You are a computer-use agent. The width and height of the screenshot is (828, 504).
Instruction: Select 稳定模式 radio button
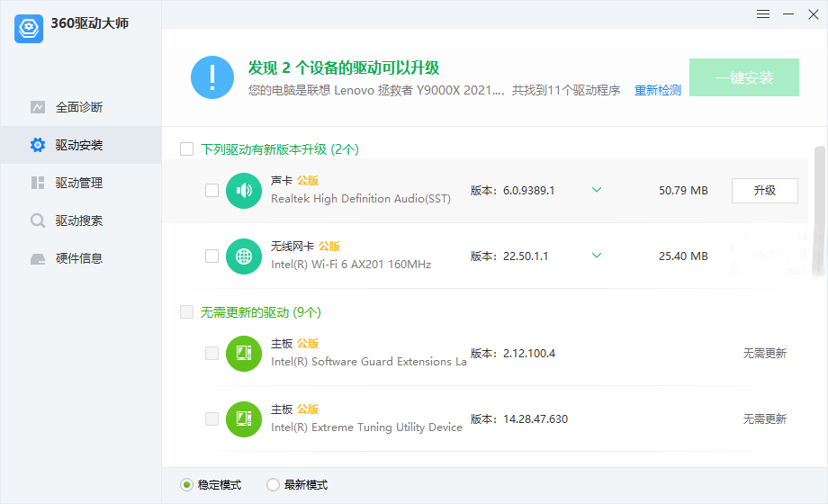tap(187, 485)
